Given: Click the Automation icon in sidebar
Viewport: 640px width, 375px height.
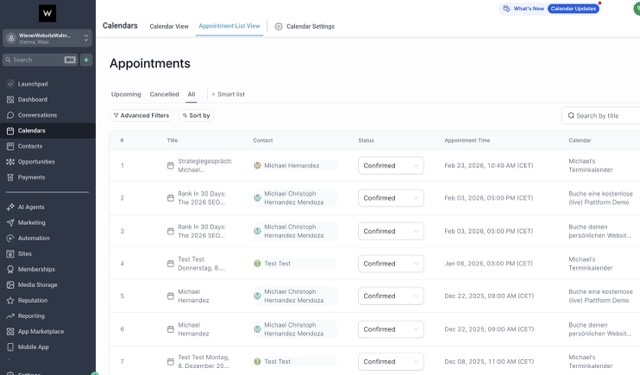Looking at the screenshot, I should coord(11,238).
